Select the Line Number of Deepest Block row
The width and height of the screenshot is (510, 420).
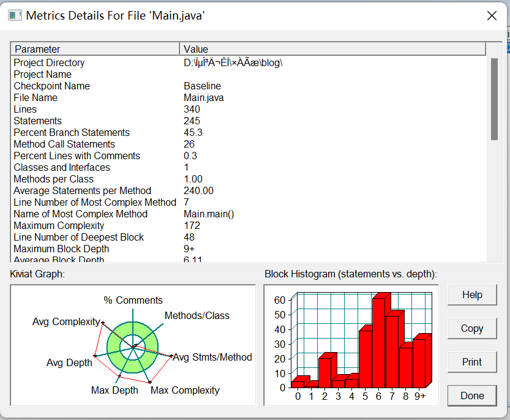coord(249,237)
